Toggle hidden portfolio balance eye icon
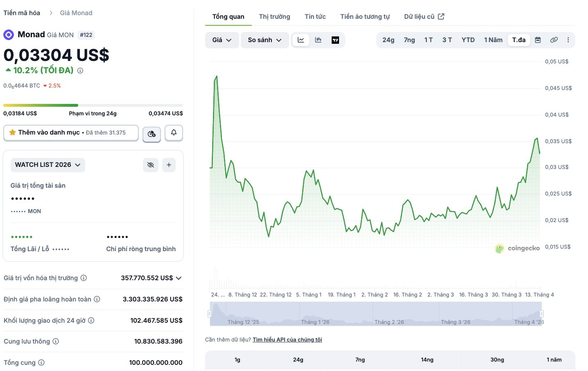Viewport: 588px width, 371px height. (151, 165)
